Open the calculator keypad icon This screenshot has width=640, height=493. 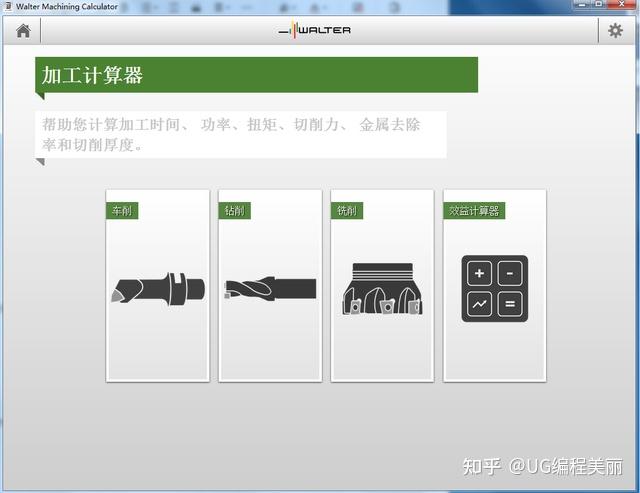[x=495, y=289]
